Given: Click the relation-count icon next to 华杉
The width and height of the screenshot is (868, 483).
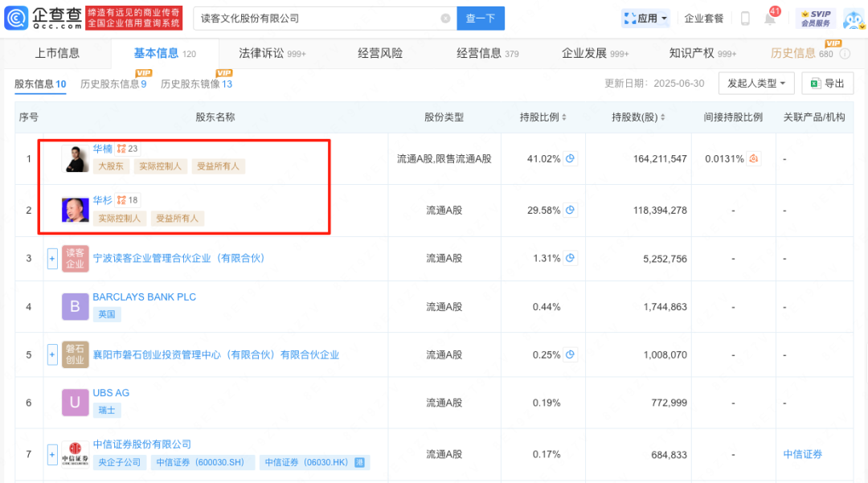Looking at the screenshot, I should [x=121, y=200].
